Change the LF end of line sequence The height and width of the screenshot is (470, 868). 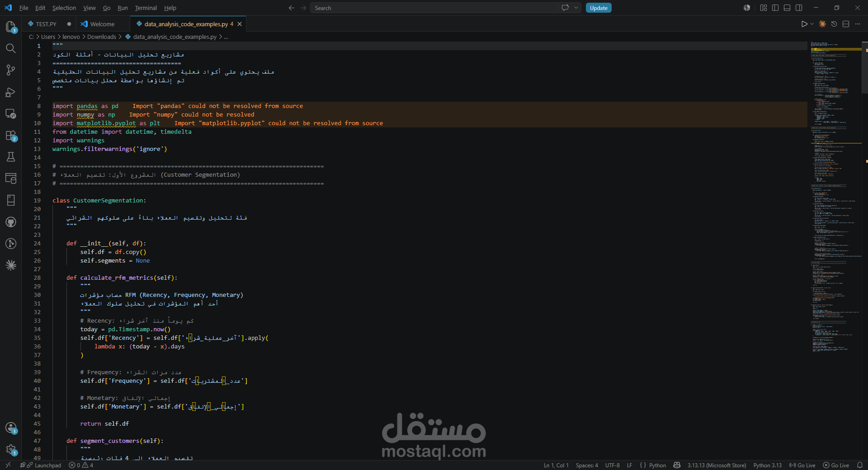point(629,465)
